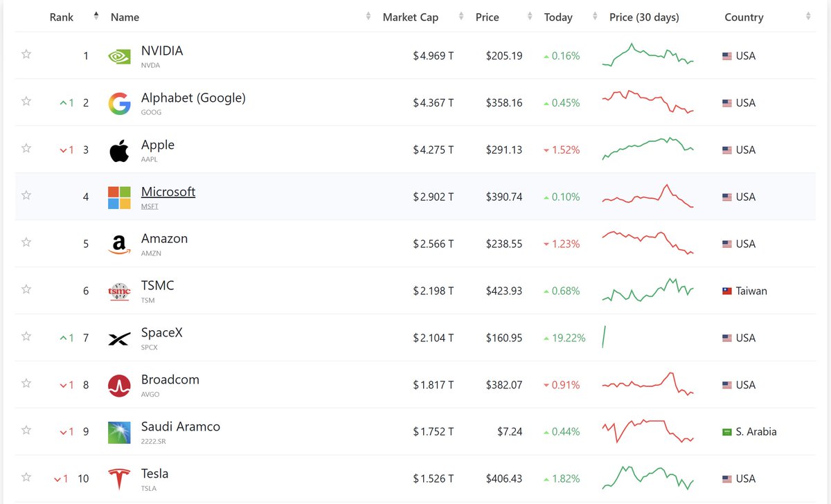
Task: Sort by the Country column header
Action: pos(744,17)
